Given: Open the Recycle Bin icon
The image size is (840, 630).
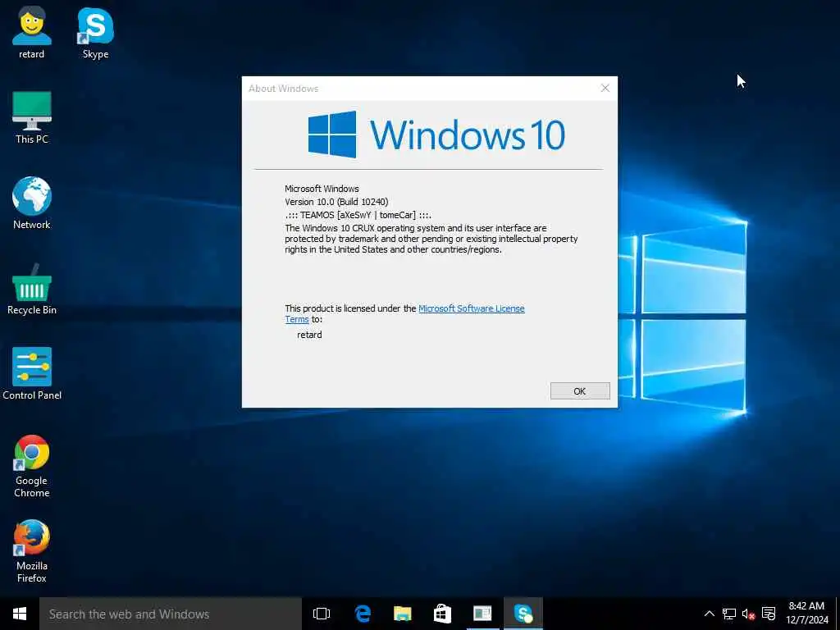Looking at the screenshot, I should (x=32, y=289).
